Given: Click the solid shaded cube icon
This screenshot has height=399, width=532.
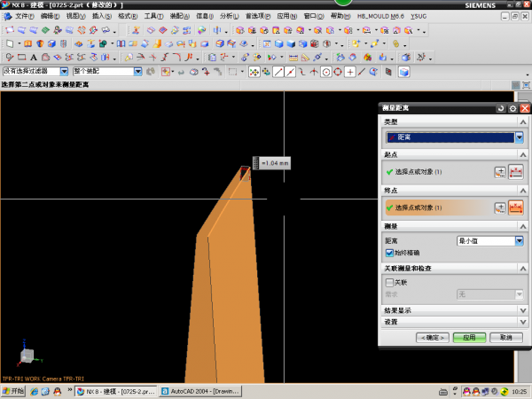Looking at the screenshot, I should click(x=291, y=43).
